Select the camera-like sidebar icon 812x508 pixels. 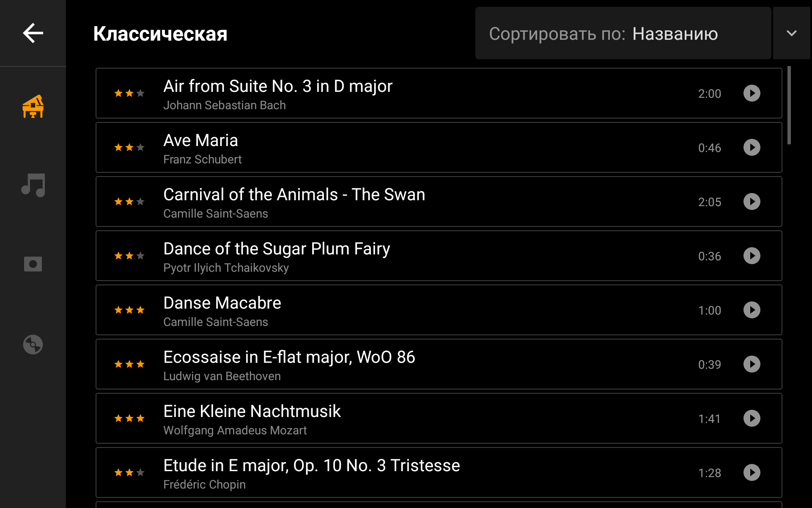click(33, 264)
